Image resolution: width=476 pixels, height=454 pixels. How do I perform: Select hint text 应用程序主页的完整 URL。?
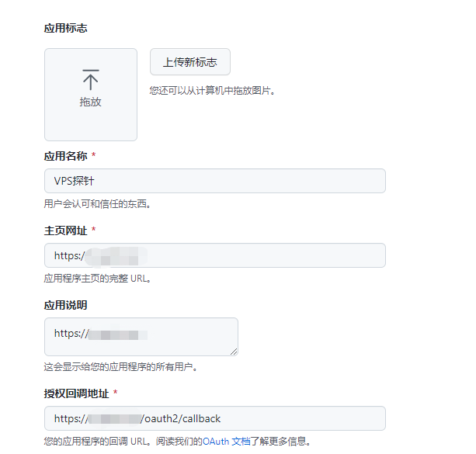(x=97, y=278)
